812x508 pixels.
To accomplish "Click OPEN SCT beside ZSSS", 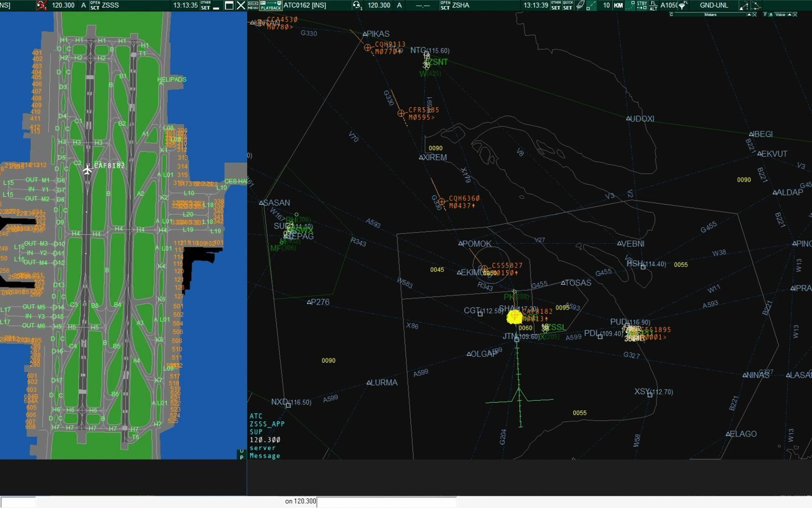I will [x=95, y=5].
